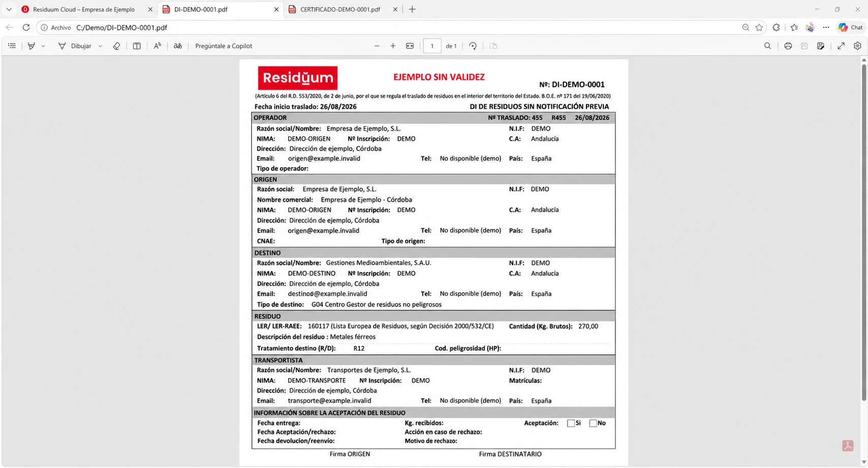Click the vertical scrollbar of PDF viewer

[864, 232]
